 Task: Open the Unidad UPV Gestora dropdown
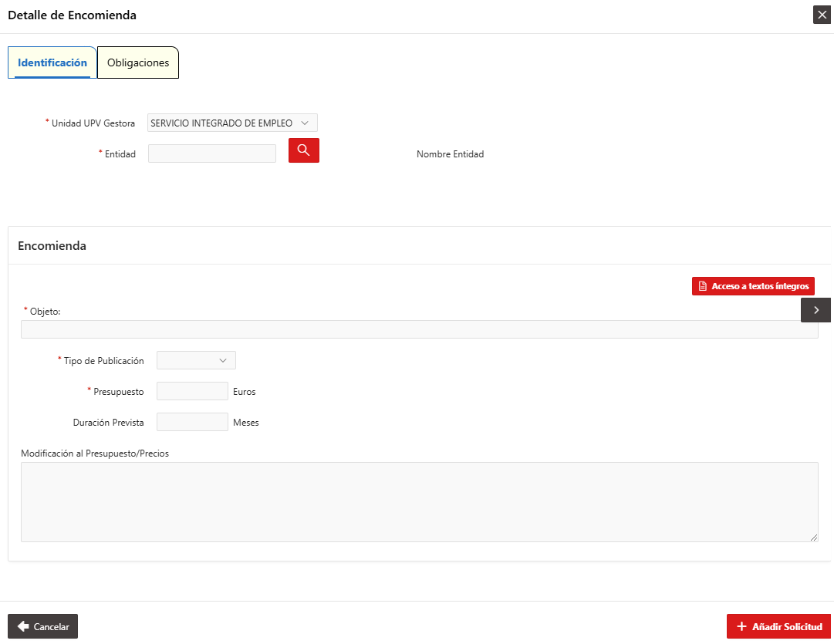pyautogui.click(x=232, y=123)
